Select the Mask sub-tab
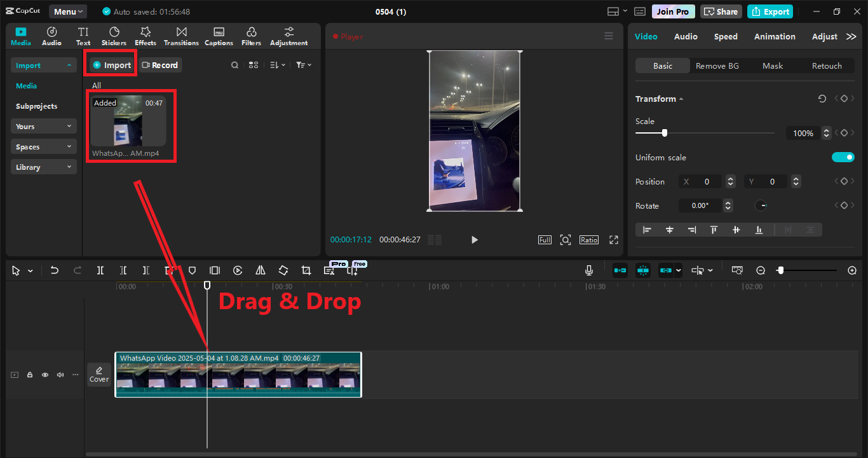This screenshot has width=868, height=458. (x=773, y=66)
